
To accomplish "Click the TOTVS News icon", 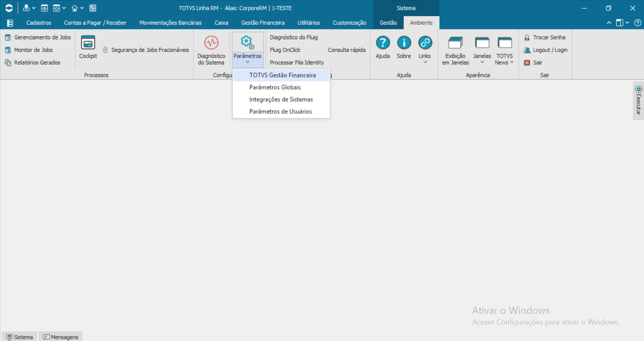I will (504, 43).
